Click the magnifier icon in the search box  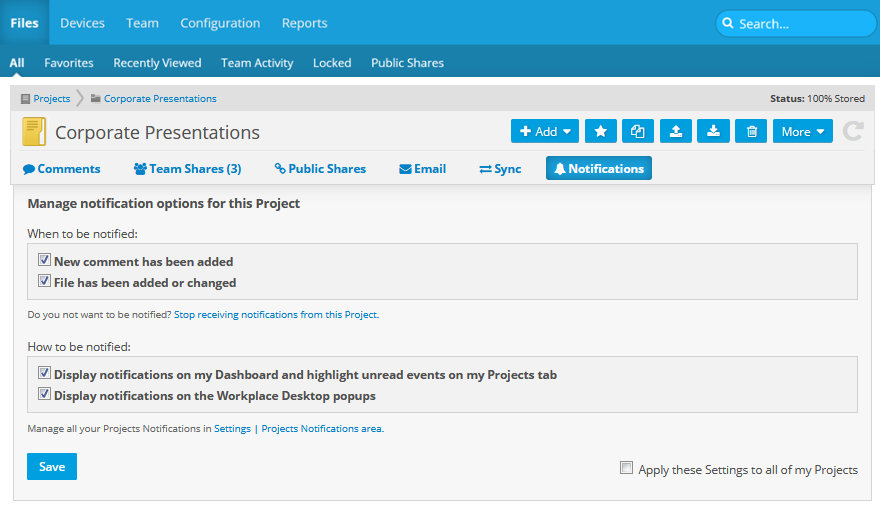(728, 23)
